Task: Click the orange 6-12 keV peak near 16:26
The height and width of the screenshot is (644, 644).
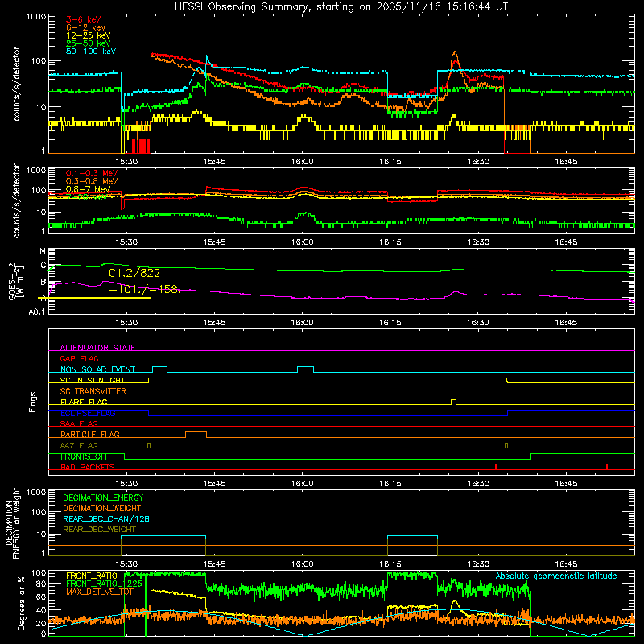Action: tap(454, 54)
